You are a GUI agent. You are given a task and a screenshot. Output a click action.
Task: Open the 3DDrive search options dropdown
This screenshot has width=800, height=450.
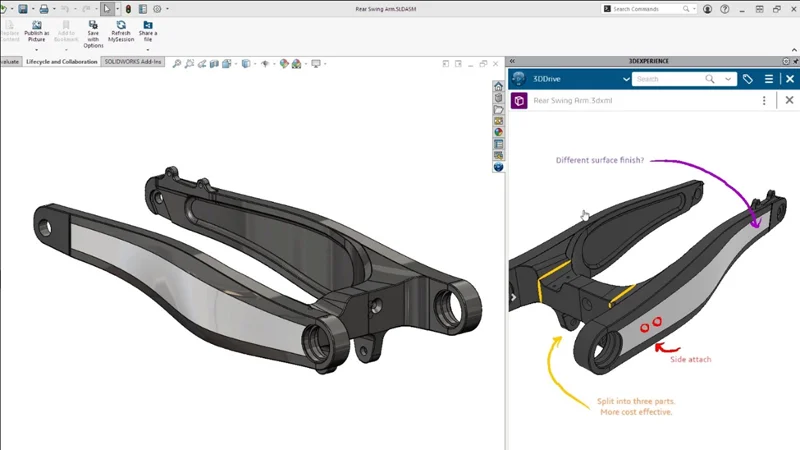(726, 79)
